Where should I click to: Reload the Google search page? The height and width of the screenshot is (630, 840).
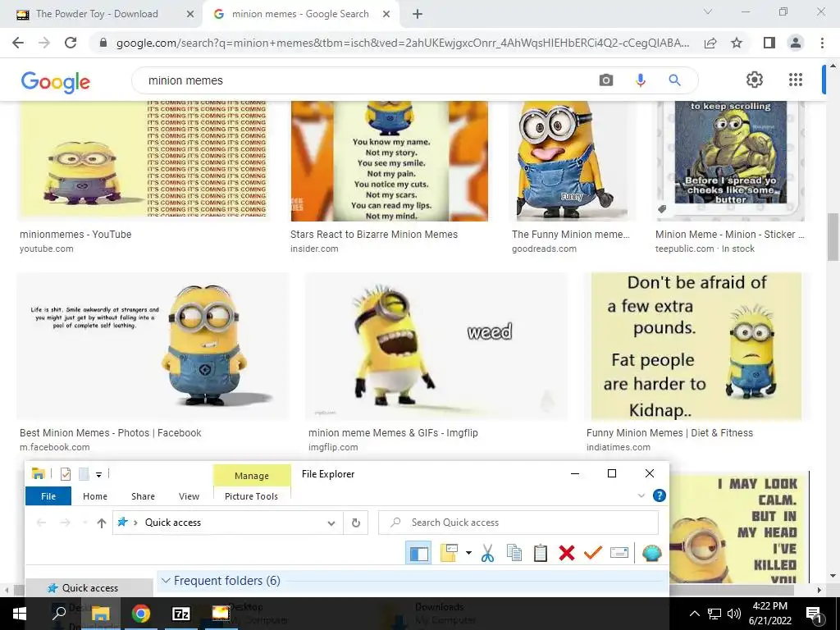pos(71,43)
